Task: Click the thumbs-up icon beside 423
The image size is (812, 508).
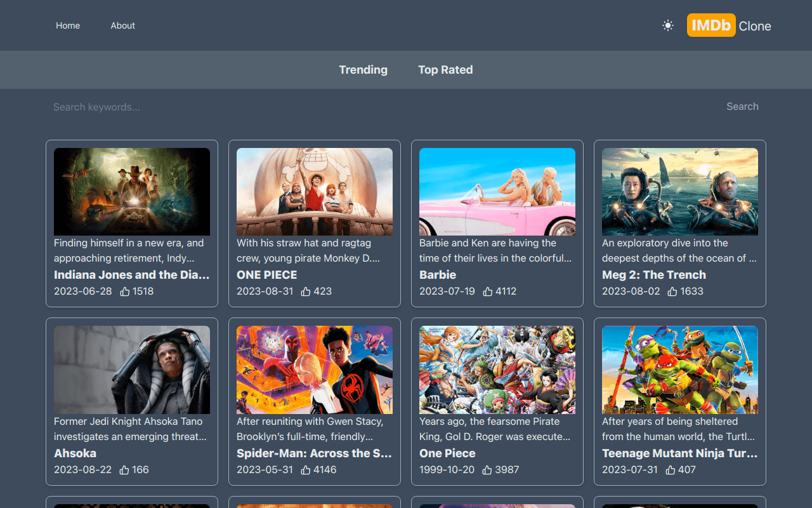Action: click(306, 291)
